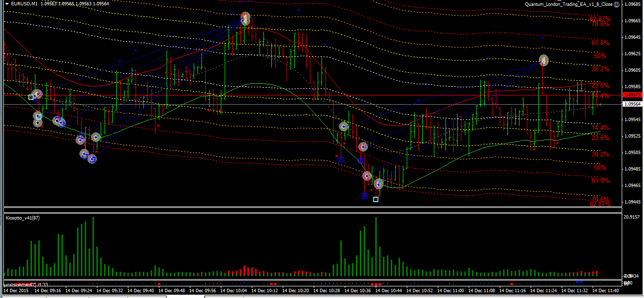This screenshot has width=644, height=298.
Task: Click the 1.09665 price axis label
Action: 633,21
